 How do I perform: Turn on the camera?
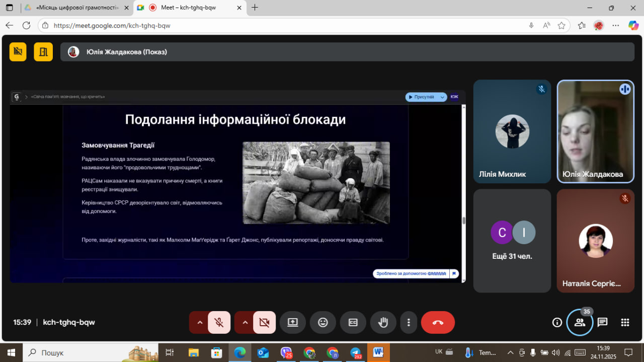[x=264, y=323]
